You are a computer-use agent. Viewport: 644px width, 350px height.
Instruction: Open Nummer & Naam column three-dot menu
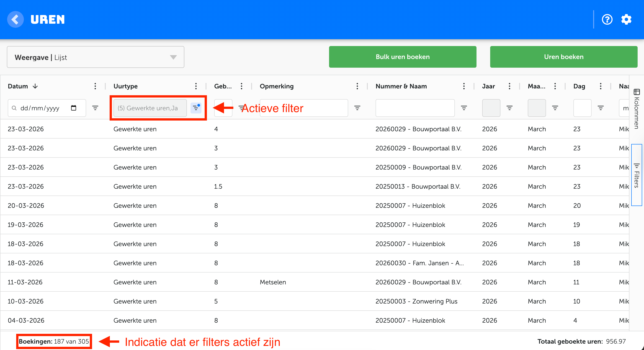point(464,86)
